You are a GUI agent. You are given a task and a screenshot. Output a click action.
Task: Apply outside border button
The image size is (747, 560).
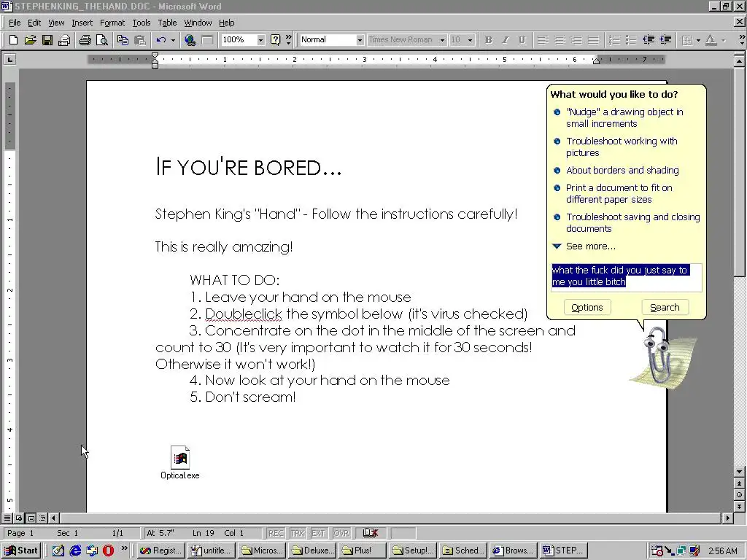click(x=686, y=40)
